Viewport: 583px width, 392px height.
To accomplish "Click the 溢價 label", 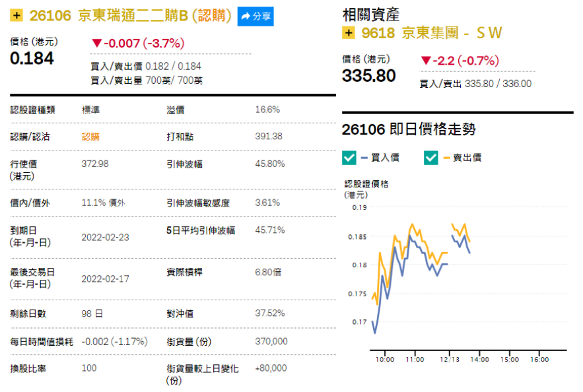I will click(x=176, y=110).
